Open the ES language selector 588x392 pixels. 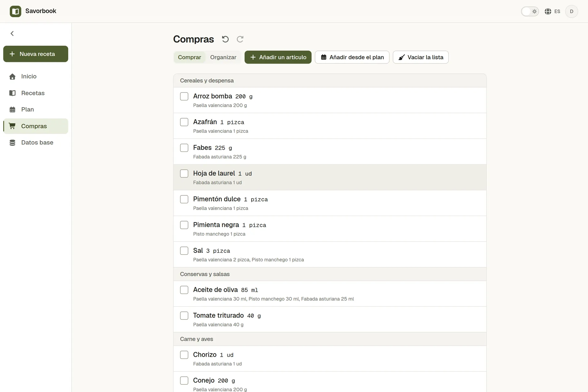point(552,11)
